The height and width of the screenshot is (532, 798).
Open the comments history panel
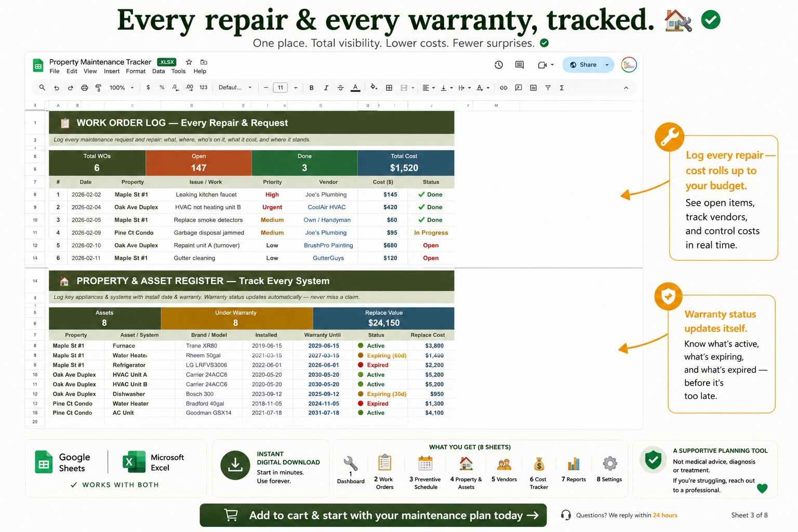point(520,65)
